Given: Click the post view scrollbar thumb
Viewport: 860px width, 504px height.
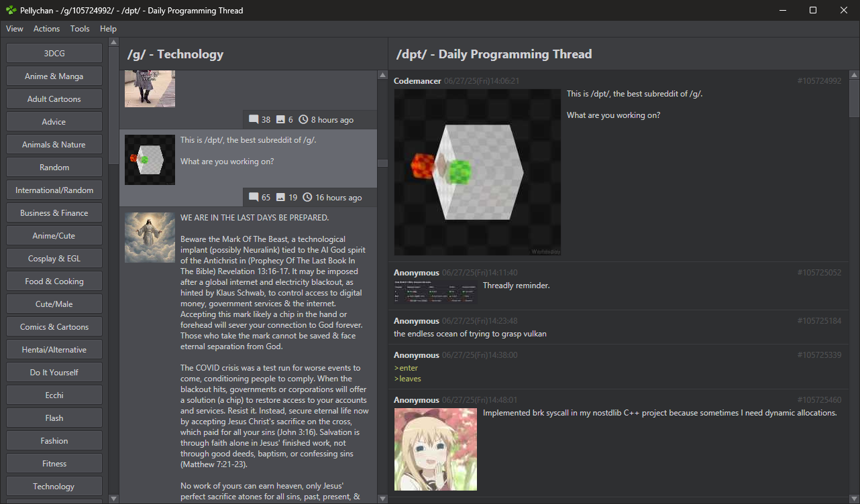Looking at the screenshot, I should (854, 99).
